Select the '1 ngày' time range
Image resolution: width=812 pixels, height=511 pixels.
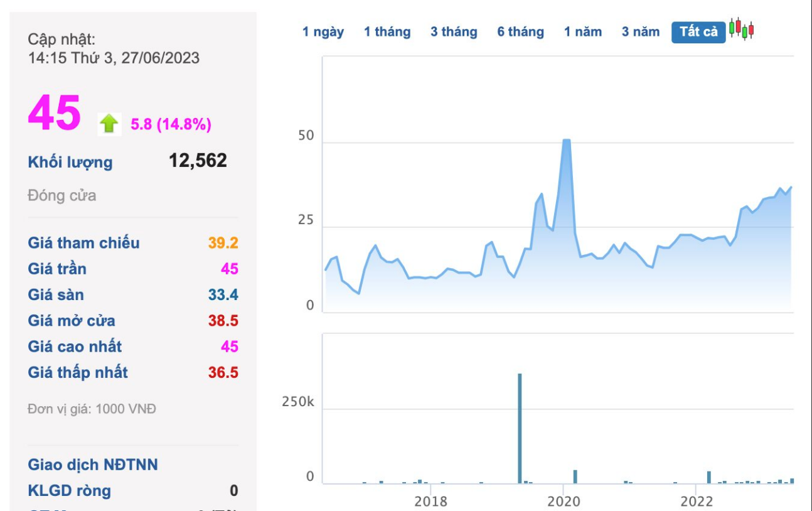323,32
